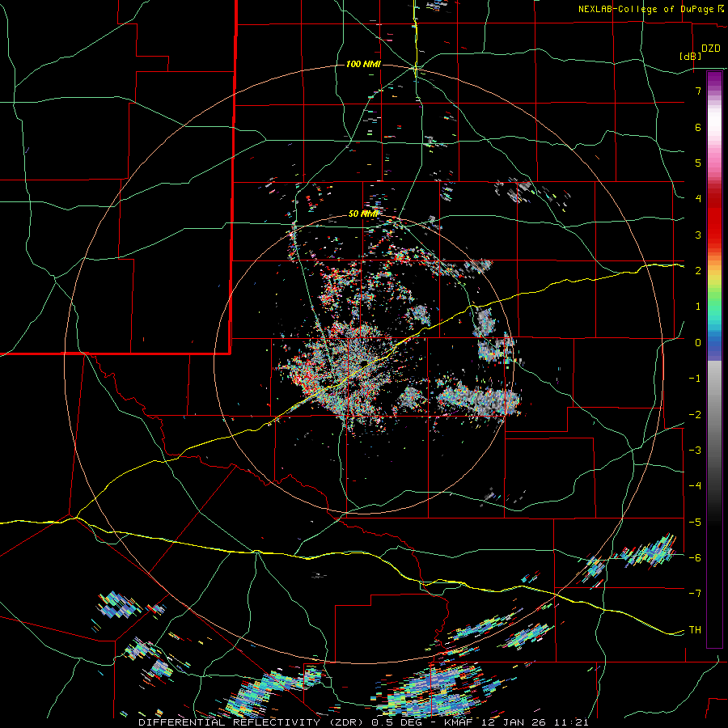This screenshot has height=728, width=728.
Task: Click the -6 value on the dB scale
Action: (695, 558)
